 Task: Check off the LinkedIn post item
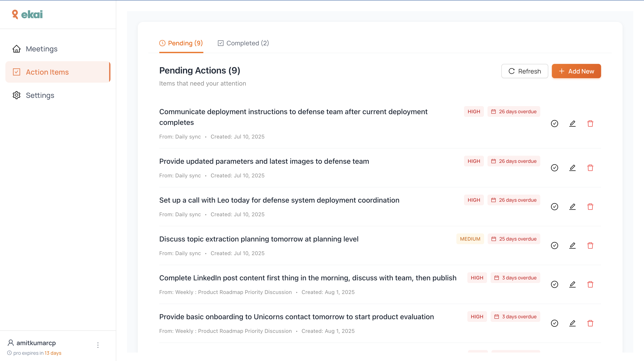554,284
